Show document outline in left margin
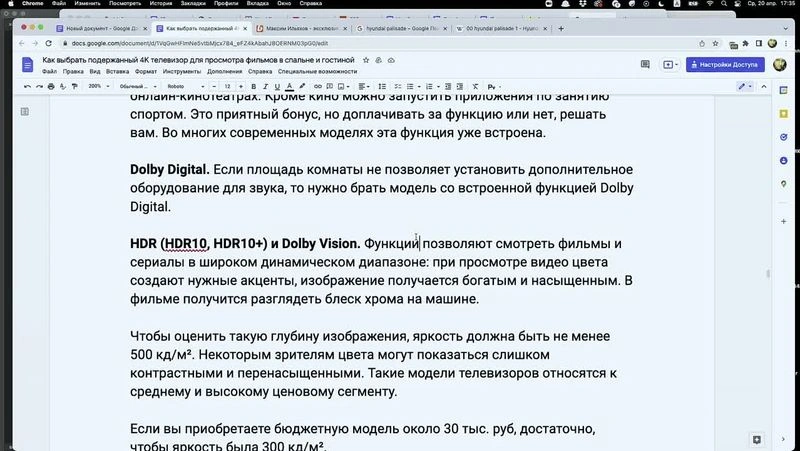The width and height of the screenshot is (800, 451). [24, 111]
